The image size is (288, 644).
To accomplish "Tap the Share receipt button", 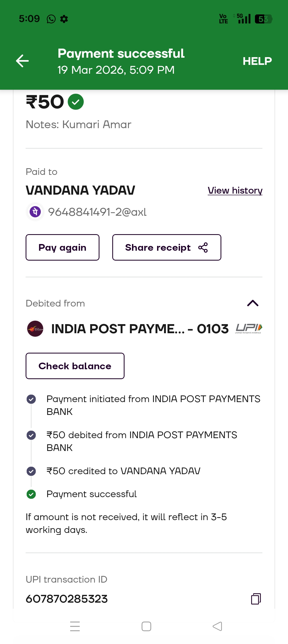I will point(167,248).
